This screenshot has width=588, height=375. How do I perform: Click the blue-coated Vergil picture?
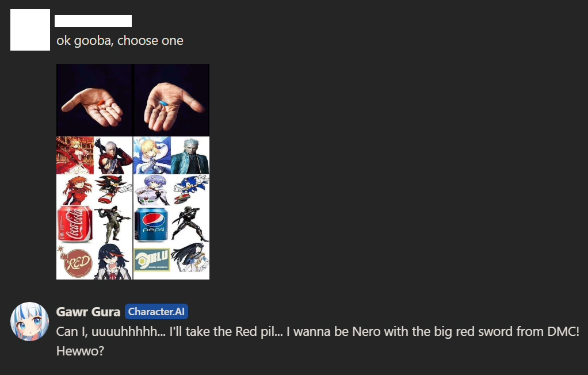(x=190, y=155)
